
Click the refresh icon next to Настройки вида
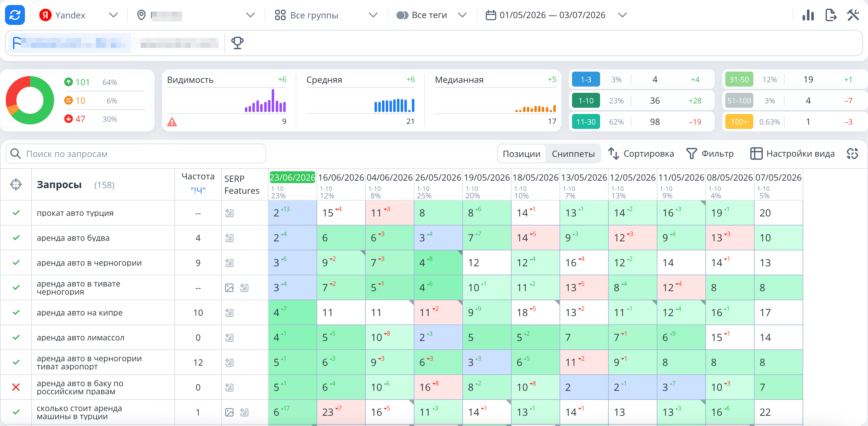(852, 154)
